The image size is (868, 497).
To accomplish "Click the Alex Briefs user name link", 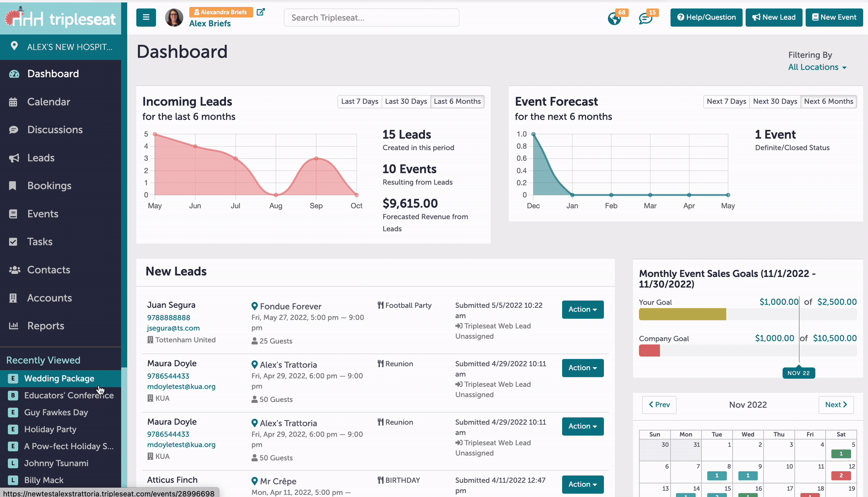I will 210,23.
